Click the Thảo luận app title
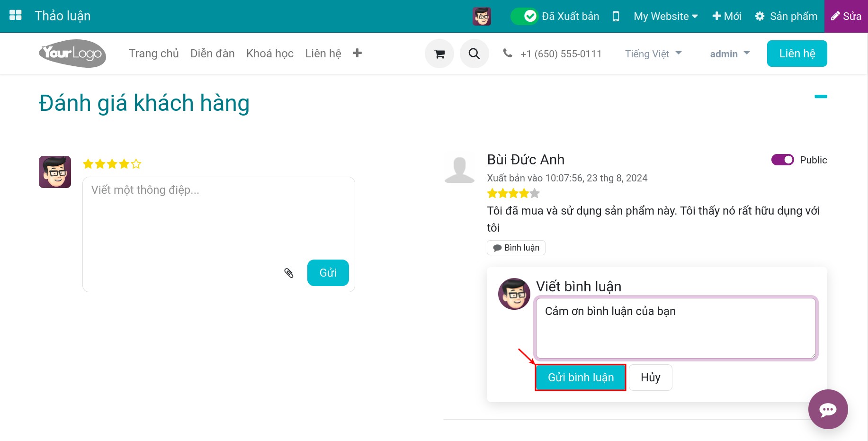The image size is (868, 441). click(x=63, y=16)
